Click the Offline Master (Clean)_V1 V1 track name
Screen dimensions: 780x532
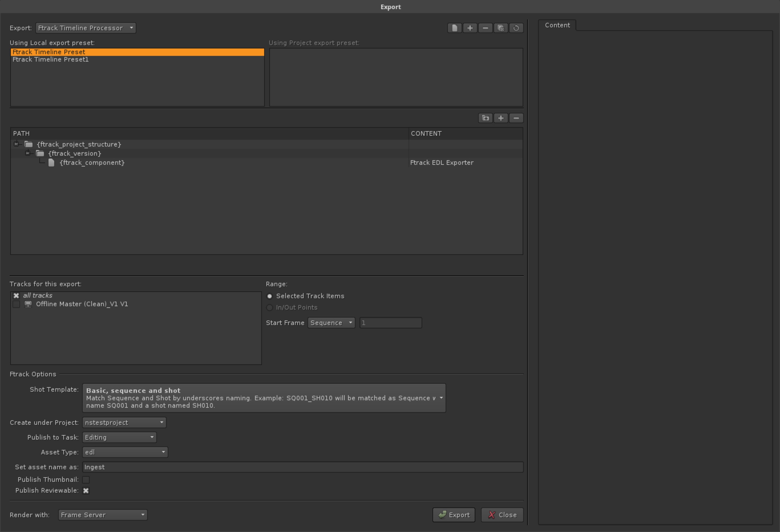click(82, 304)
